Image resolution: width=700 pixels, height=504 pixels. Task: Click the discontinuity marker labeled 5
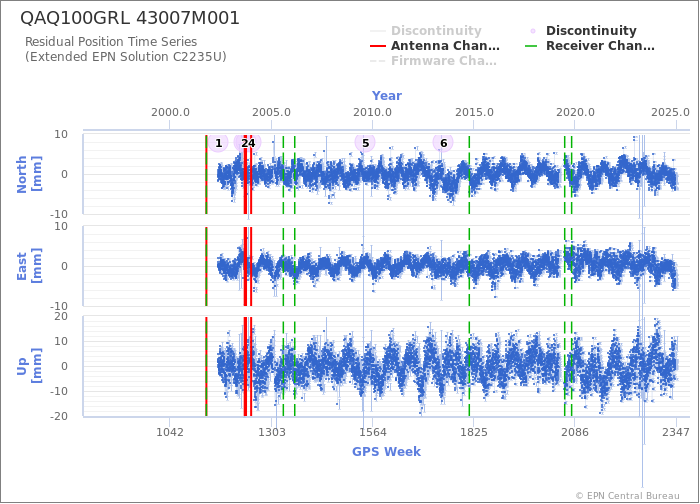365,143
